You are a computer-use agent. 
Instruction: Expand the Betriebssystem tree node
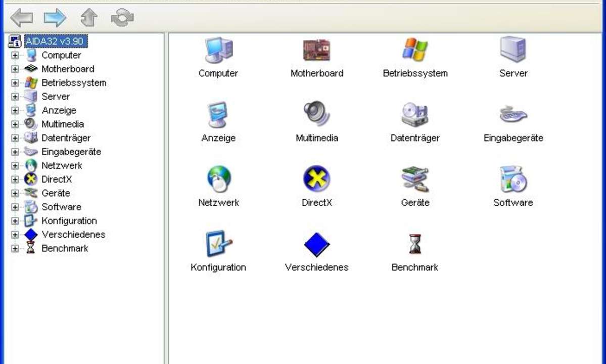pos(15,83)
